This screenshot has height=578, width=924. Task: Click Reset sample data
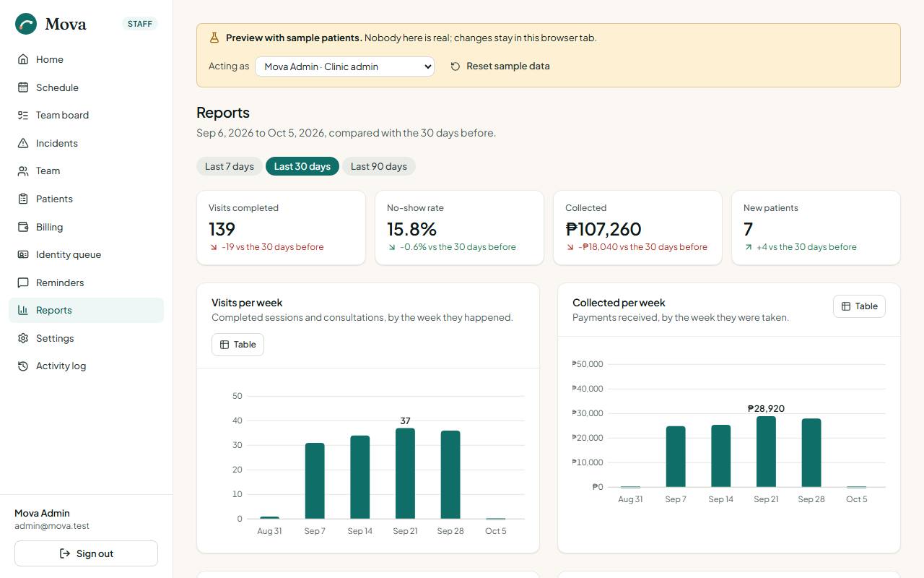coord(500,66)
